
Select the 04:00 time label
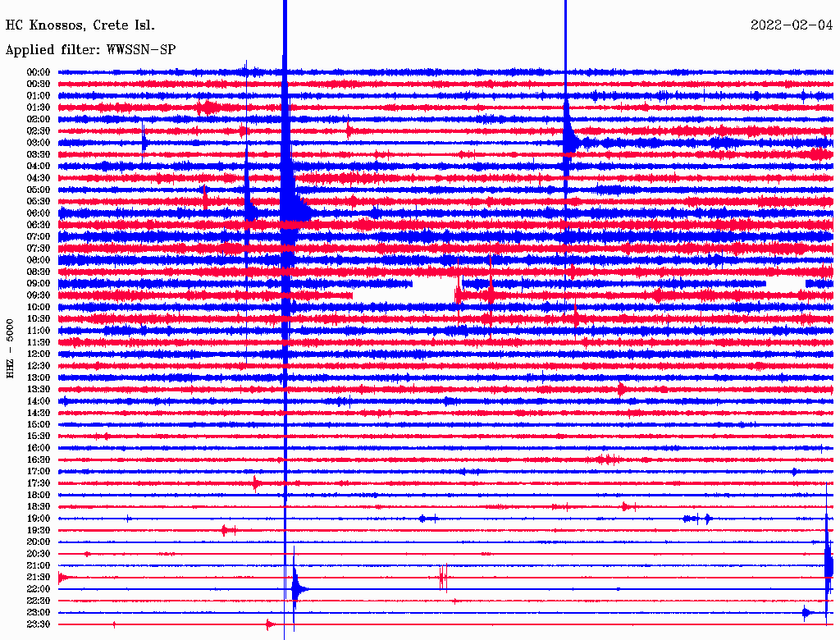click(x=39, y=167)
